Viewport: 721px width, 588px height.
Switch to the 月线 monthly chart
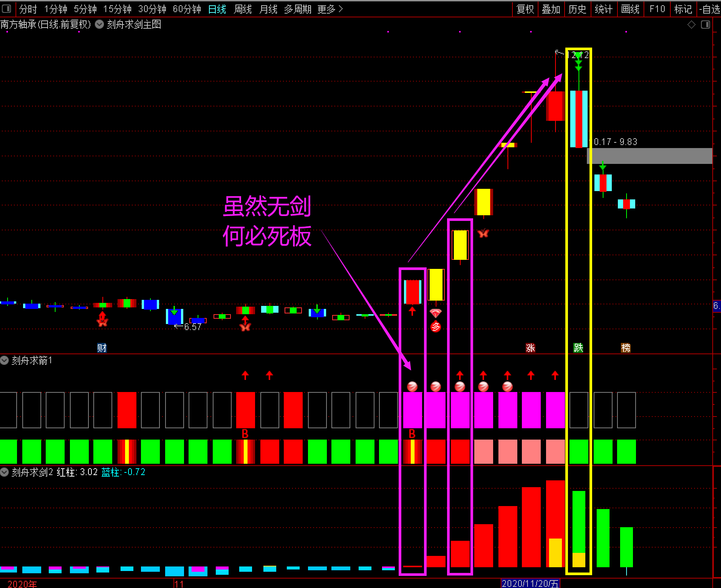[x=269, y=9]
